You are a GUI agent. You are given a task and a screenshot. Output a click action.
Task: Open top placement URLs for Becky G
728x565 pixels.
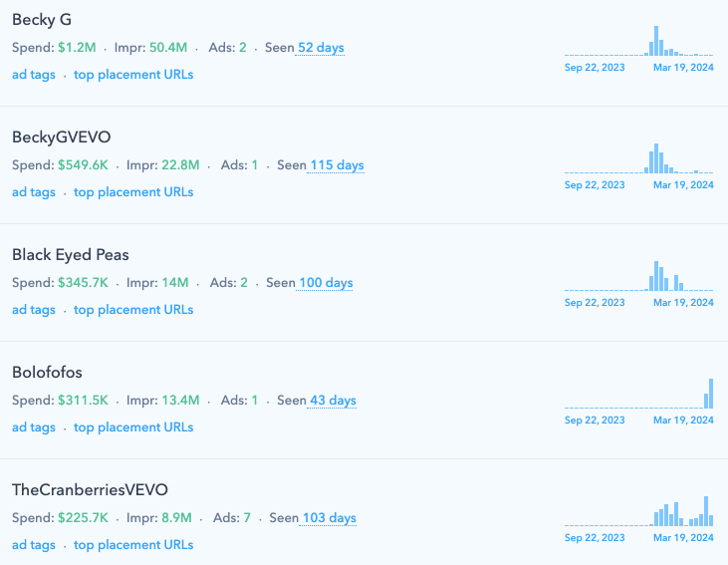(133, 75)
